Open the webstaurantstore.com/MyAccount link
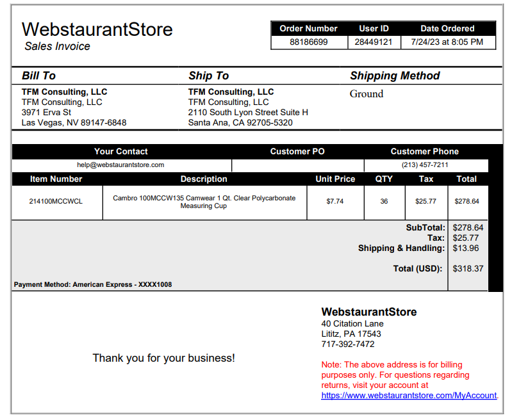The image size is (512, 420). pos(409,396)
